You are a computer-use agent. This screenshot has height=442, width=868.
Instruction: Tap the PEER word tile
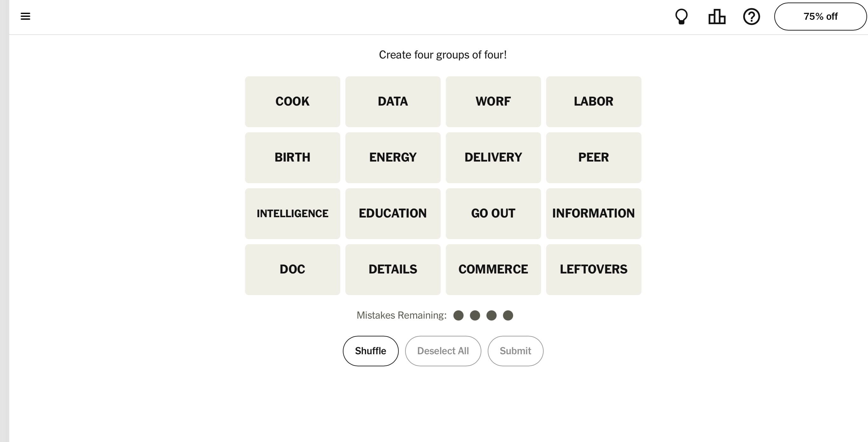(x=593, y=157)
